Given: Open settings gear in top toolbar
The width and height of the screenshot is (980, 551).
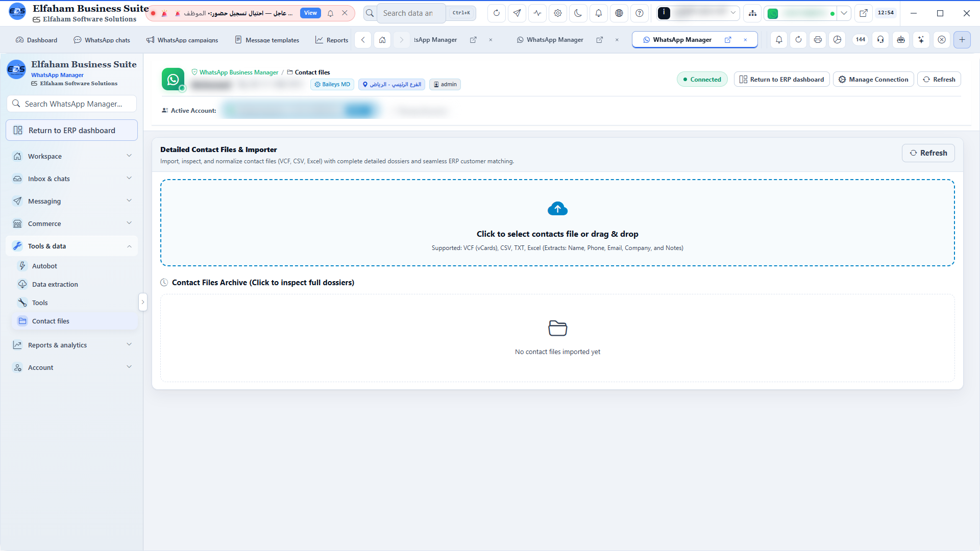Looking at the screenshot, I should [558, 13].
